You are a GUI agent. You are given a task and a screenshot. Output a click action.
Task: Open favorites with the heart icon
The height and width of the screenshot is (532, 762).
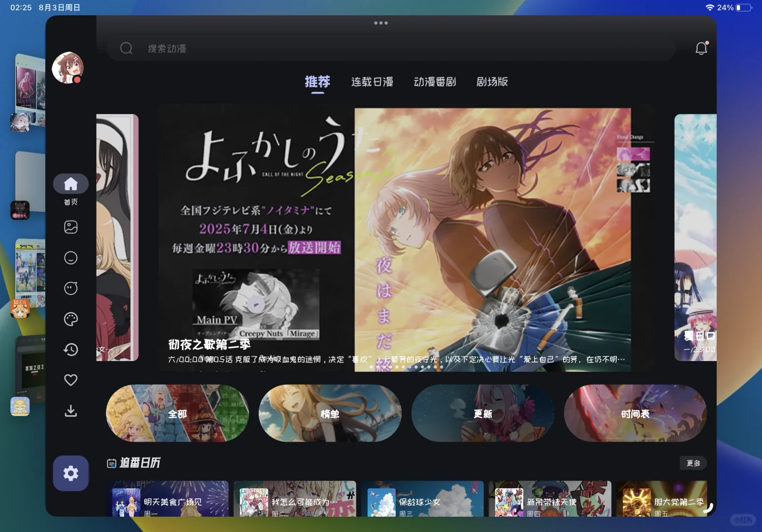(x=70, y=379)
